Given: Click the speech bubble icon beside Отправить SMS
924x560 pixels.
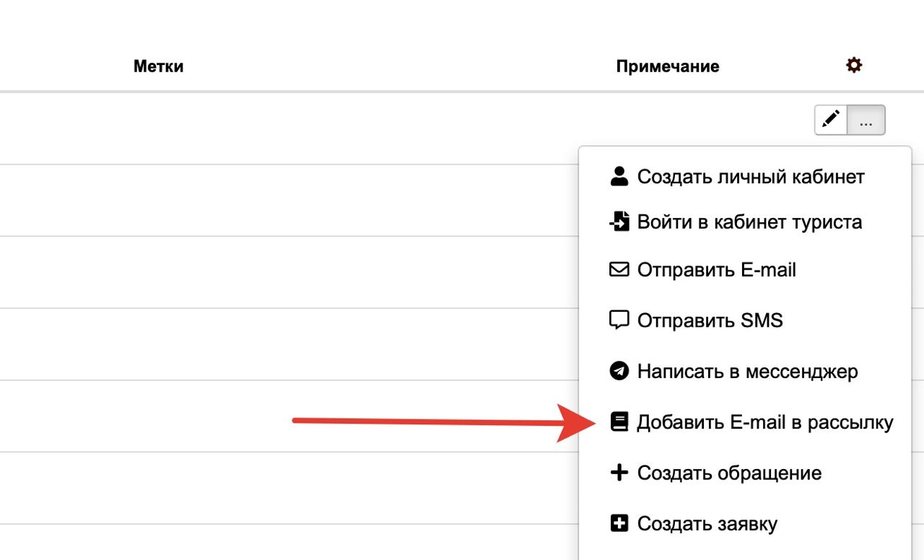Looking at the screenshot, I should coord(619,320).
